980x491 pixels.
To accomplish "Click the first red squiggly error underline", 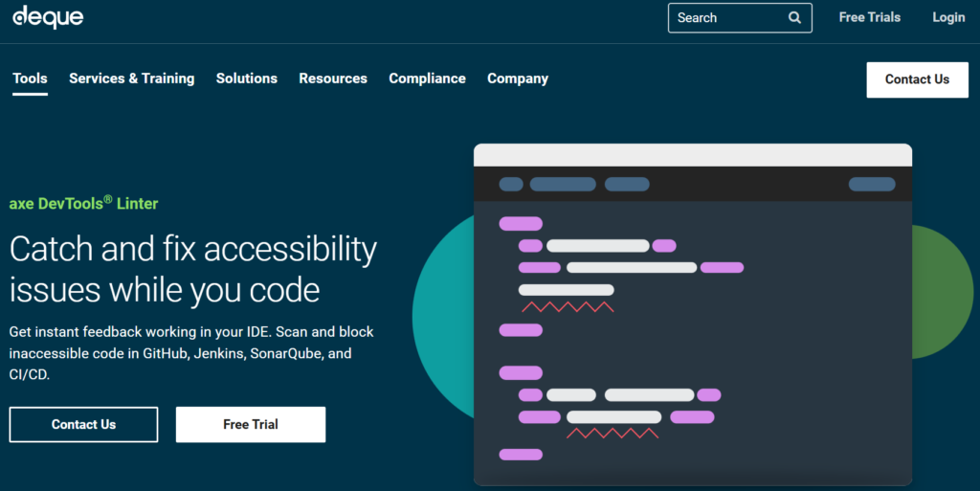I will pyautogui.click(x=568, y=306).
